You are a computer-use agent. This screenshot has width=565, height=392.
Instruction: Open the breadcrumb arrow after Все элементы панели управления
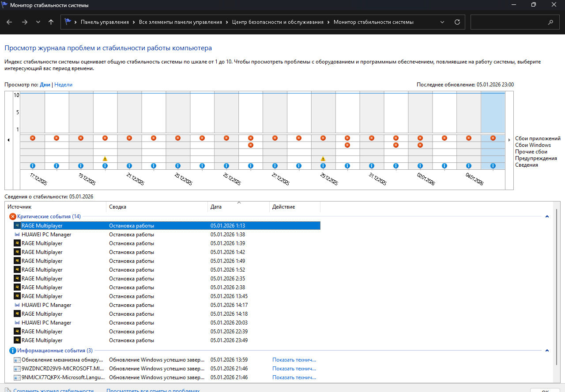pyautogui.click(x=227, y=22)
